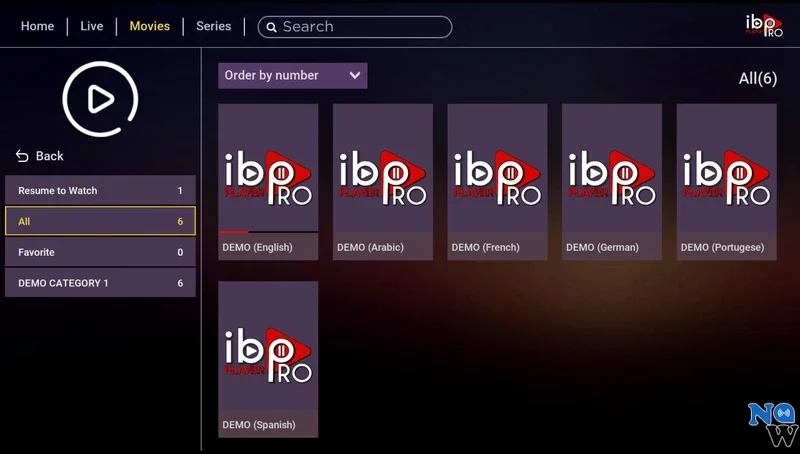Switch to the Live tab
Image resolution: width=800 pixels, height=454 pixels.
click(91, 26)
